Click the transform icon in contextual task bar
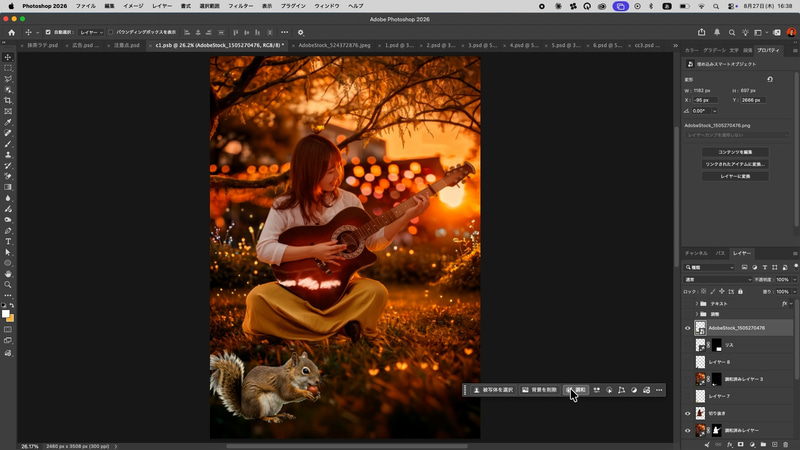The height and width of the screenshot is (450, 800). tap(621, 390)
